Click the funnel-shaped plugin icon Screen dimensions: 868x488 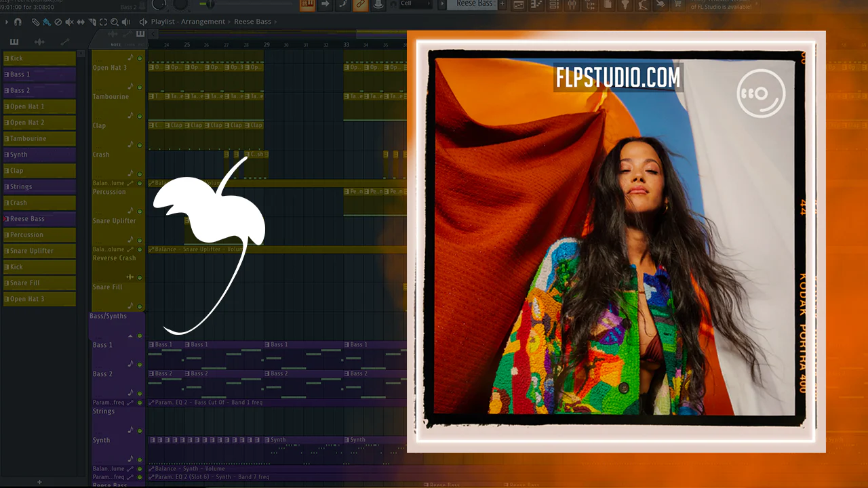(x=625, y=5)
